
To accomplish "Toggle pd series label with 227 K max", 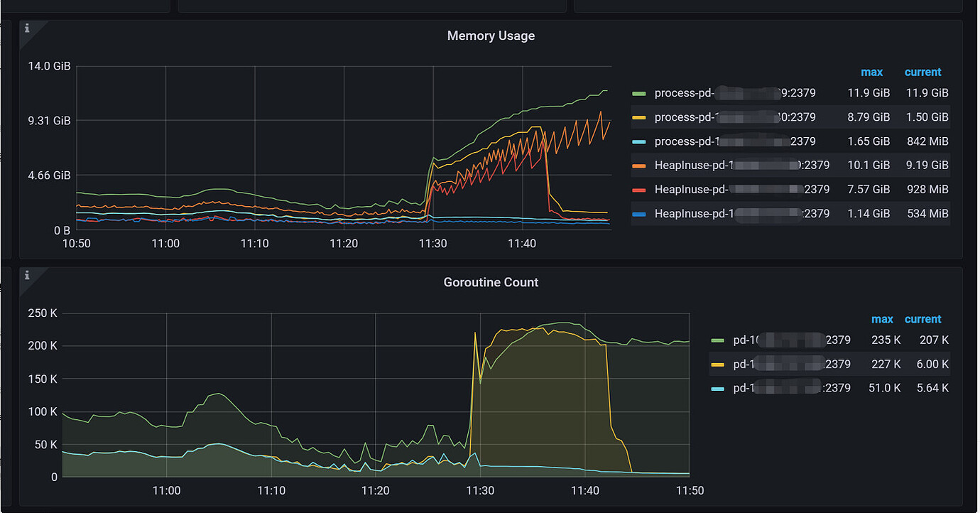I will pos(791,364).
